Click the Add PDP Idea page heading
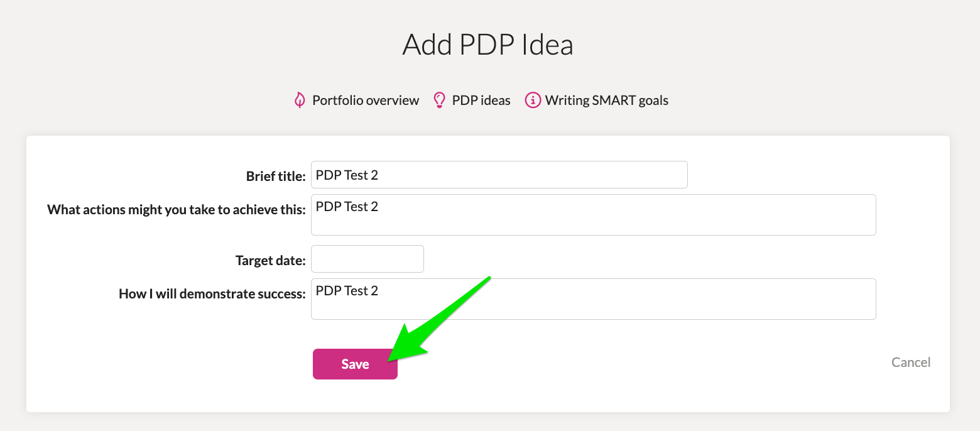980x431 pixels. pos(488,45)
